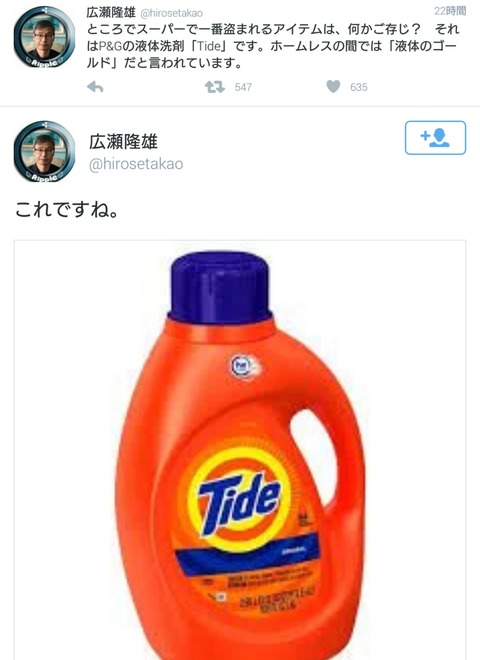Viewport: 480px width, 660px height.
Task: Click 広瀬隆雄 name in top tweet
Action: (x=111, y=13)
